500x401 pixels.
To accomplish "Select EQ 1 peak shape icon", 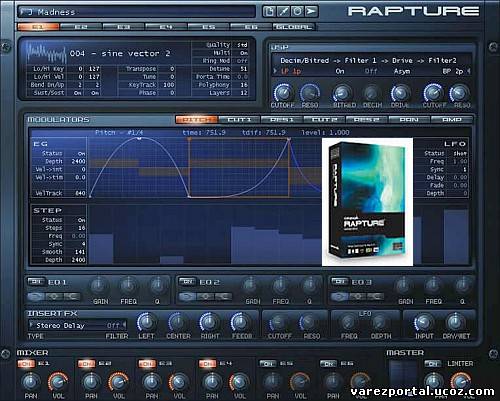I will 53,296.
